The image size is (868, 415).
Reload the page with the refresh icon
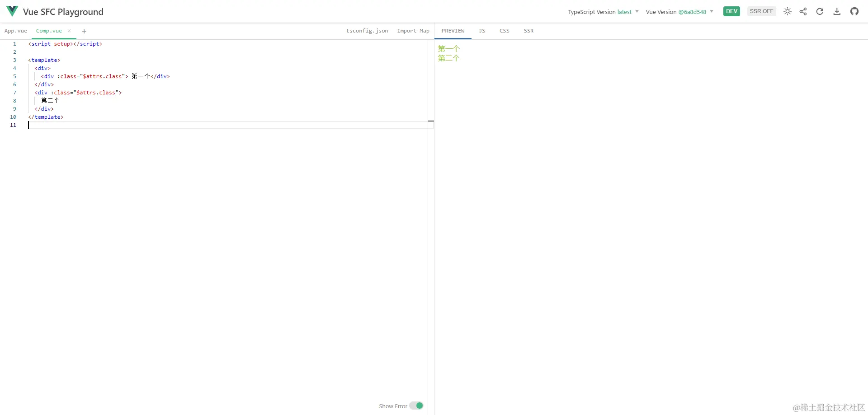point(820,11)
